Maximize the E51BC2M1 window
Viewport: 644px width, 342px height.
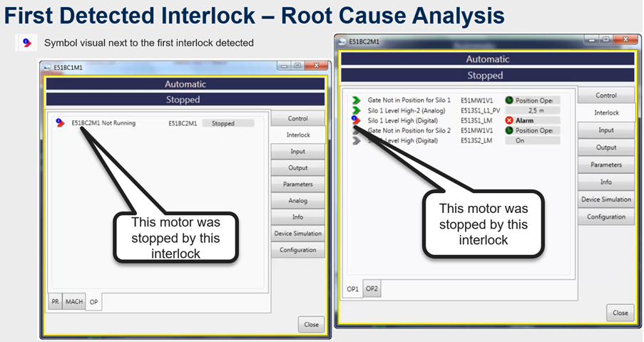point(605,39)
